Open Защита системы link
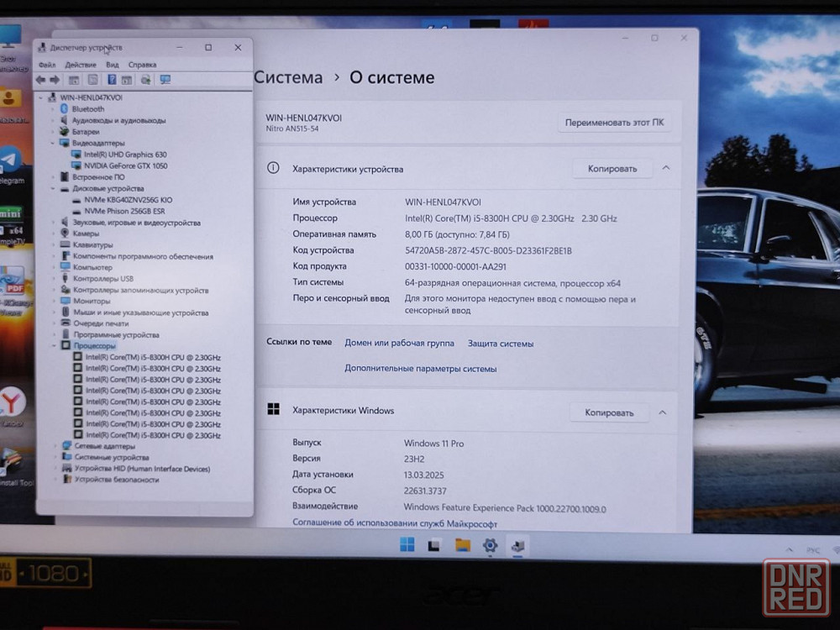The height and width of the screenshot is (630, 840). (x=501, y=344)
